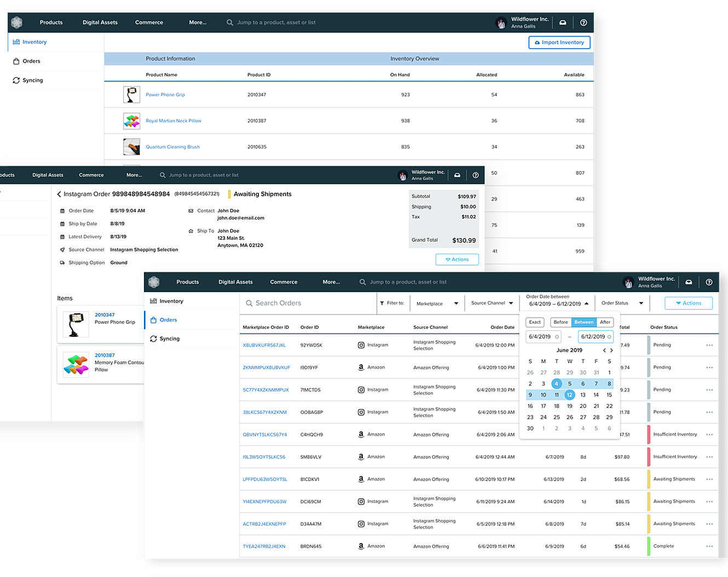Select June 12 in the calendar
This screenshot has width=728, height=577.
click(570, 395)
